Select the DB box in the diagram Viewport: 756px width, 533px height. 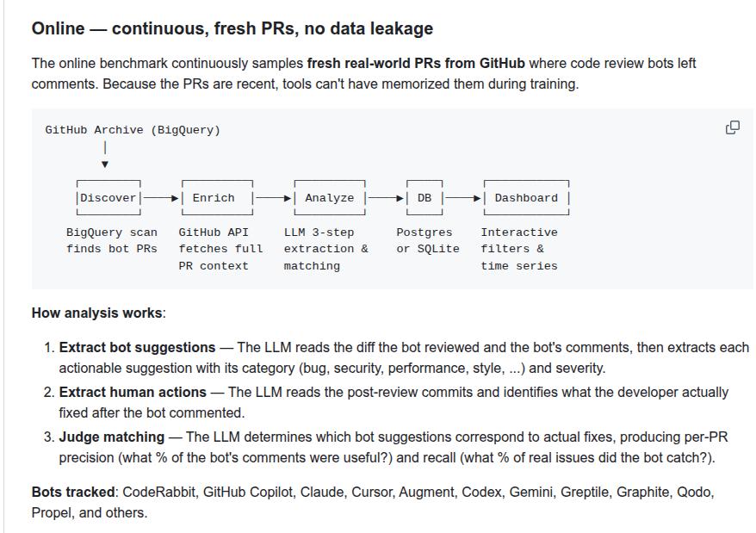click(424, 198)
